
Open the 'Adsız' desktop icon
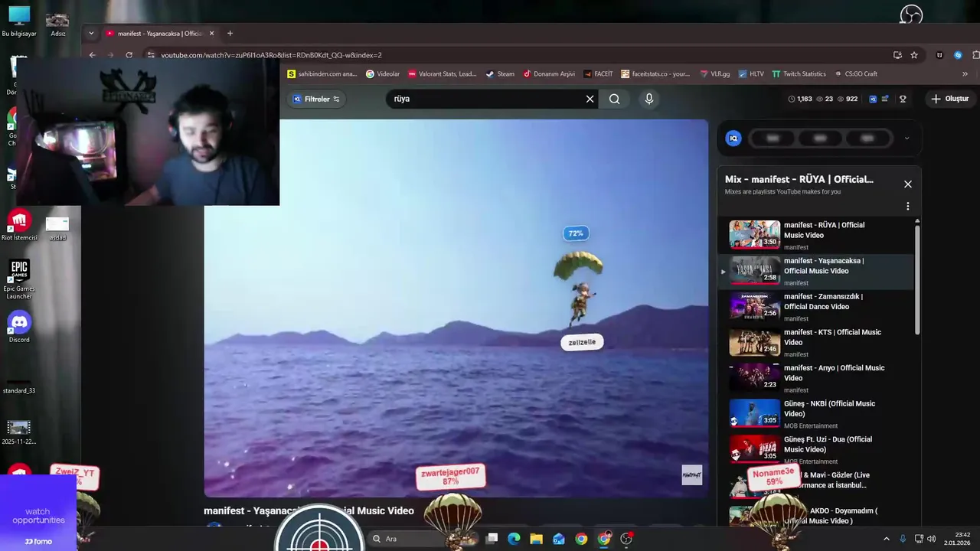(x=57, y=23)
